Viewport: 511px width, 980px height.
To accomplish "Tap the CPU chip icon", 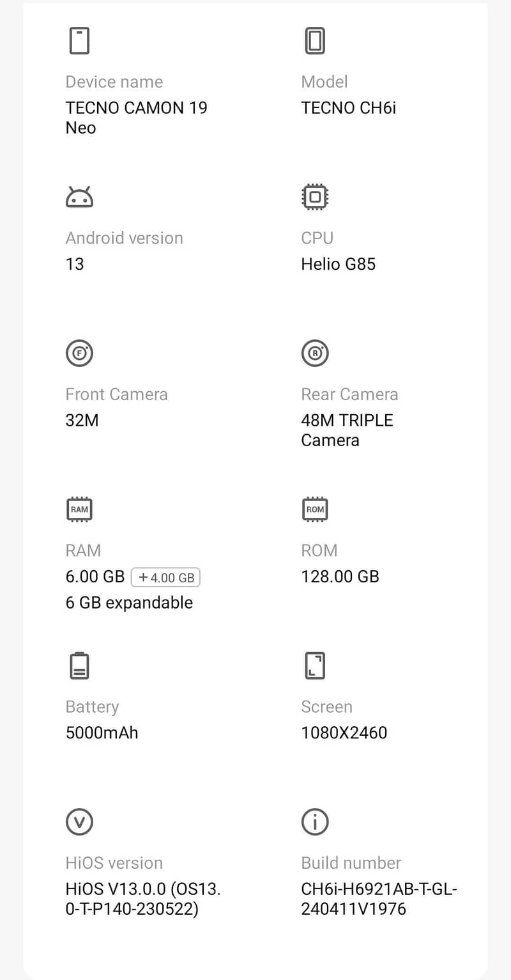I will pyautogui.click(x=315, y=197).
